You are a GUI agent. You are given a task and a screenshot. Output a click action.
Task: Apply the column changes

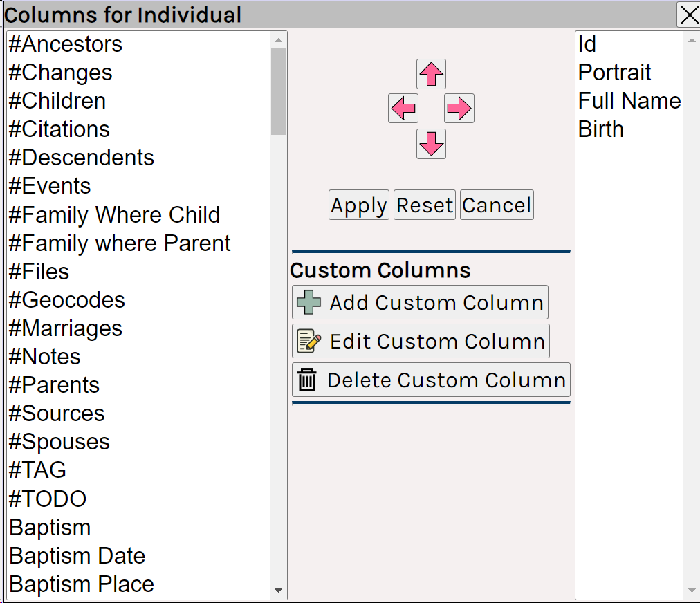359,205
